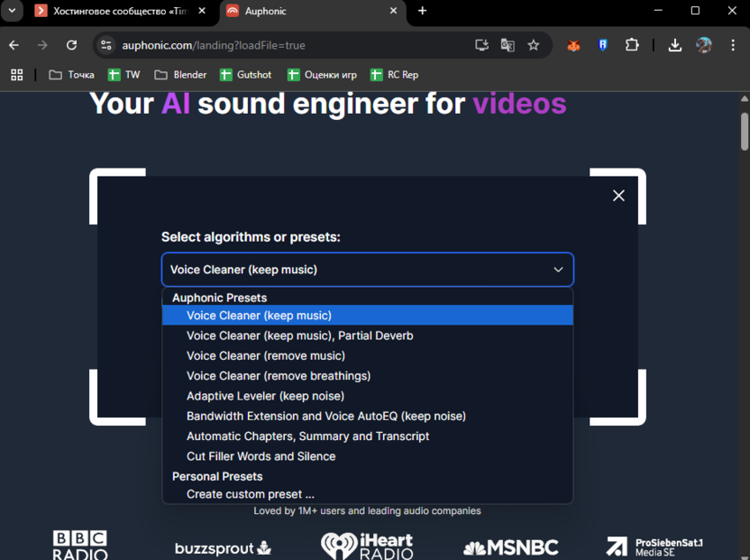Click the browser forward arrow

(x=42, y=45)
